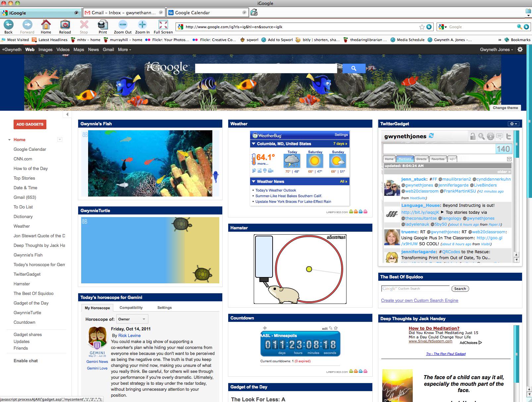Open the Compatibility tab in horoscope gadget
Screen dimensions: 532x402
click(131, 308)
